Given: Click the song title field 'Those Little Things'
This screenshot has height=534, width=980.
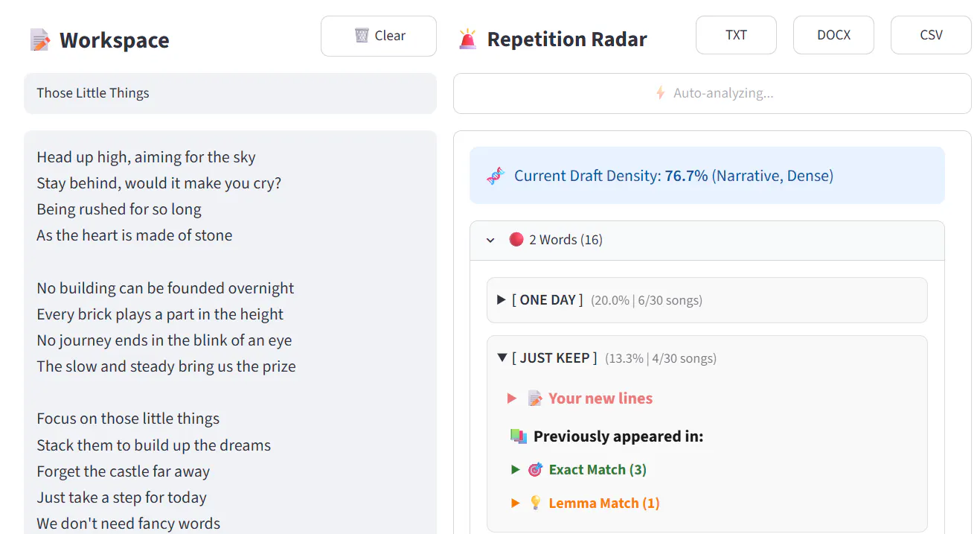Looking at the screenshot, I should point(230,93).
